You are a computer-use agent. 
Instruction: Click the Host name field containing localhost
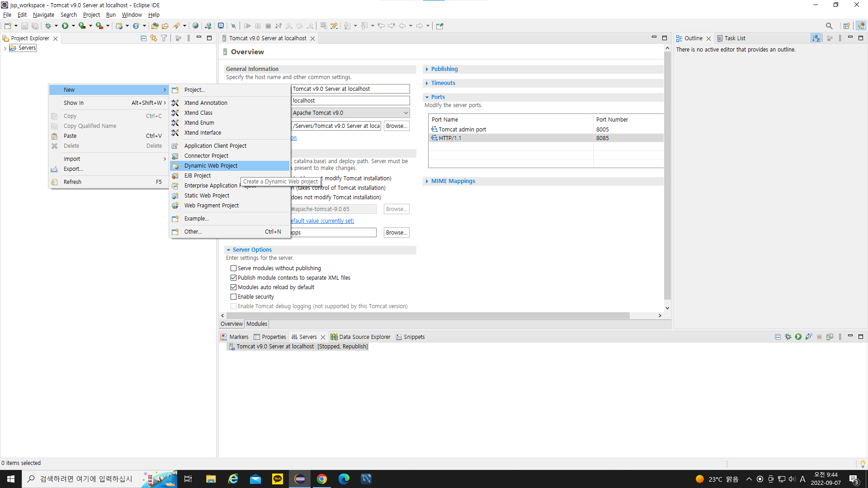click(x=350, y=101)
